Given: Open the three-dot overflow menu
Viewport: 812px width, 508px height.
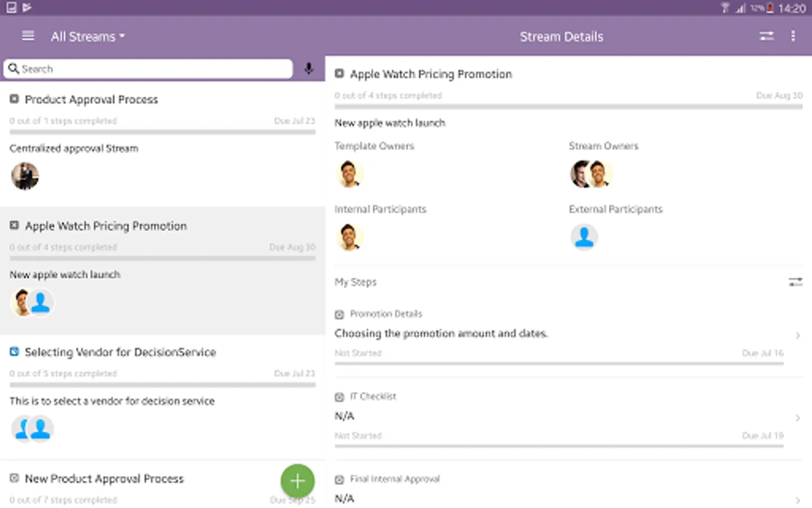Looking at the screenshot, I should 793,36.
